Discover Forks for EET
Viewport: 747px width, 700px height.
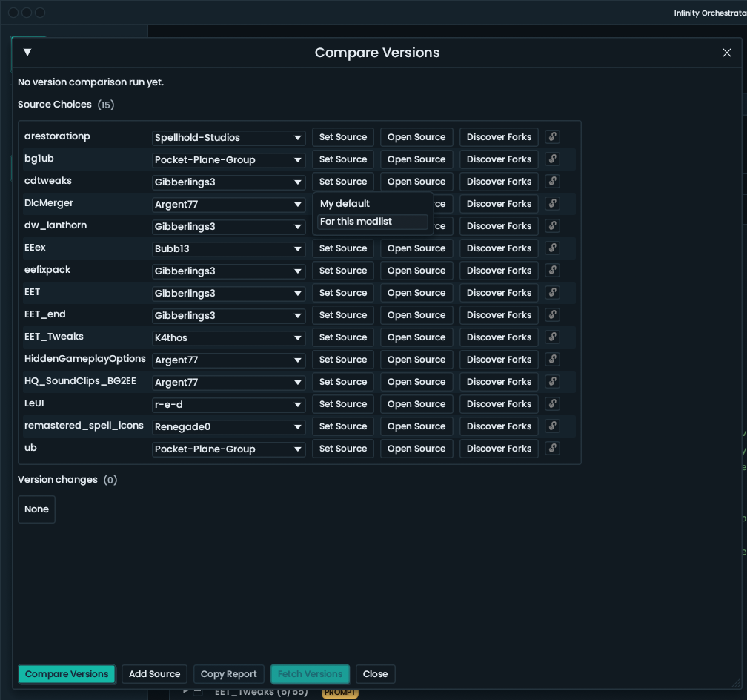[x=499, y=293]
